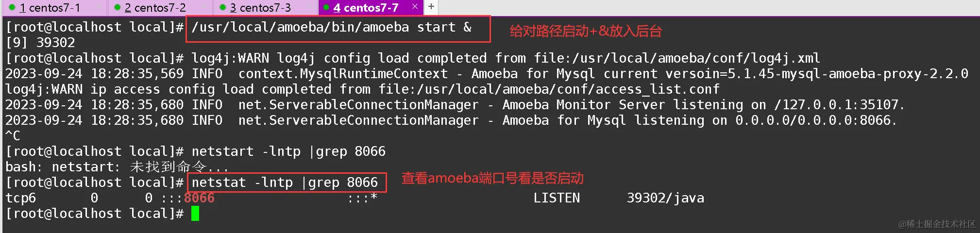Image resolution: width=980 pixels, height=233 pixels.
Task: Click green status dot on centos7-3 tab
Action: pos(222,7)
